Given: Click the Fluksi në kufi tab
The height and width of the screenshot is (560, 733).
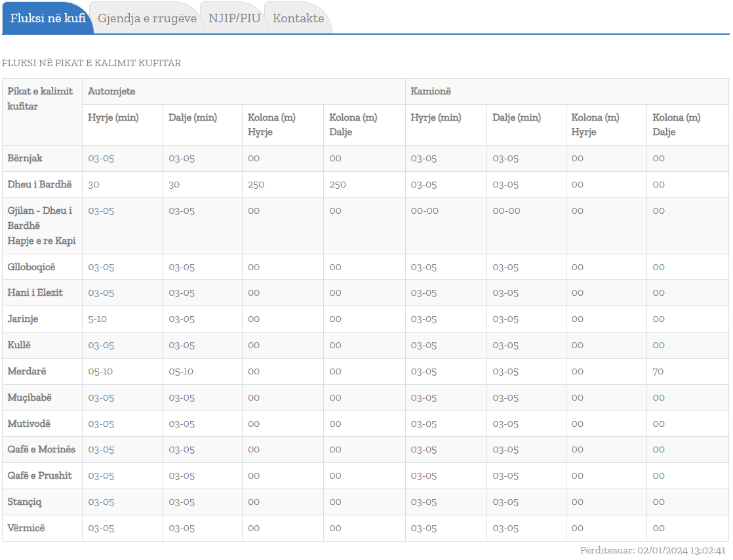Looking at the screenshot, I should click(x=48, y=18).
